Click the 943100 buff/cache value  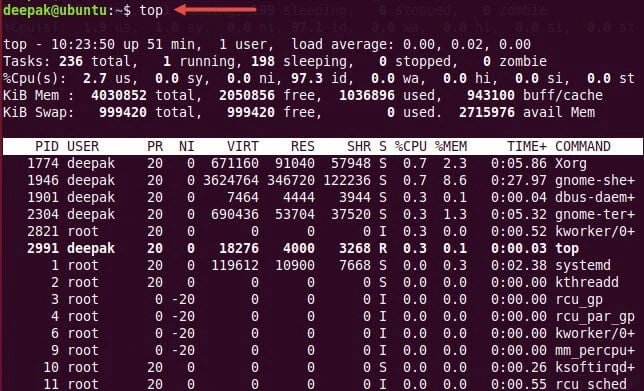tap(491, 96)
